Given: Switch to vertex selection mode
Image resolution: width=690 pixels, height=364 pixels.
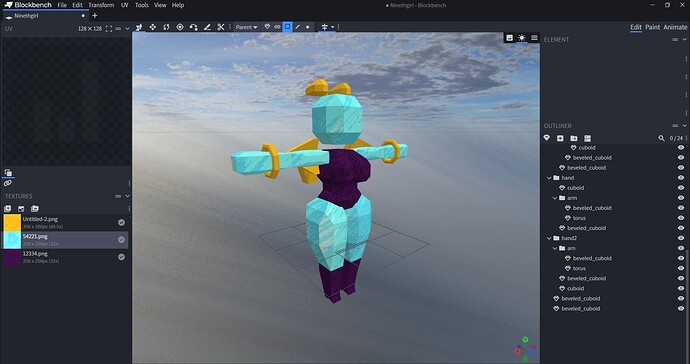Looking at the screenshot, I should 307,27.
